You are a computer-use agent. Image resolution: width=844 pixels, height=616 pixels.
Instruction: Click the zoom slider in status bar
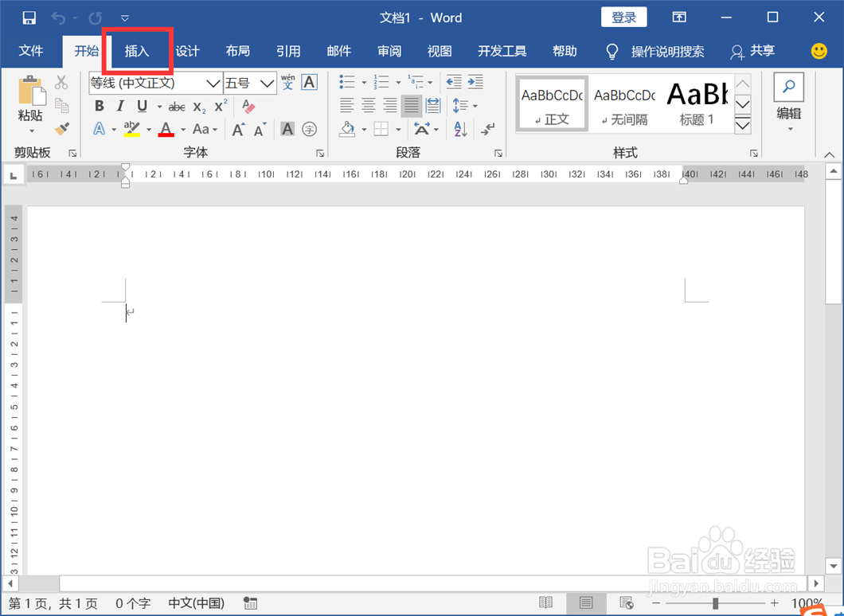714,602
